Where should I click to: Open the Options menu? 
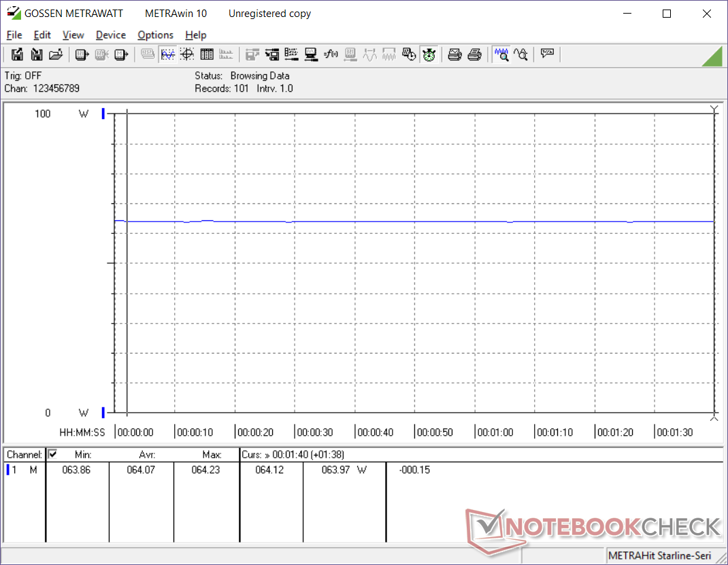[x=155, y=35]
